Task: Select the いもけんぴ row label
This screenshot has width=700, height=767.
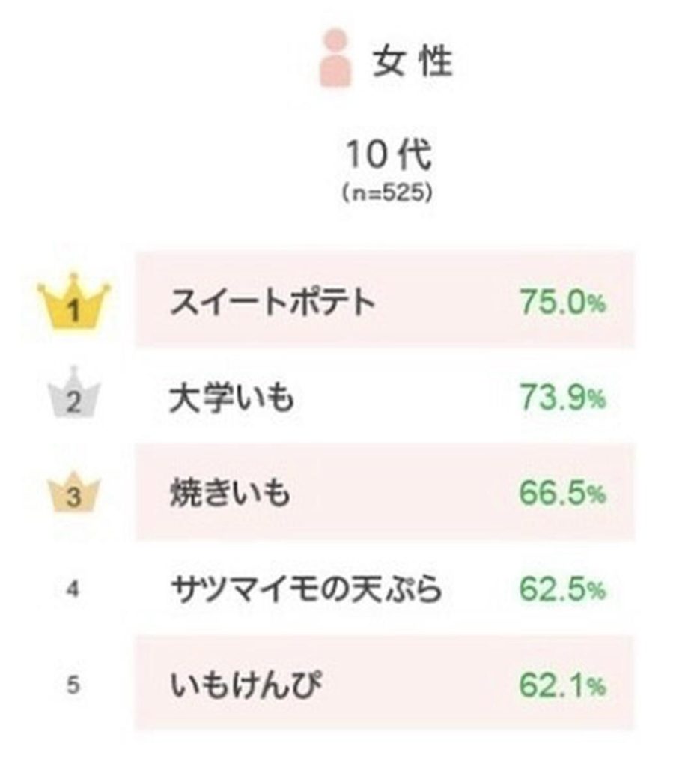Action: click(x=246, y=684)
